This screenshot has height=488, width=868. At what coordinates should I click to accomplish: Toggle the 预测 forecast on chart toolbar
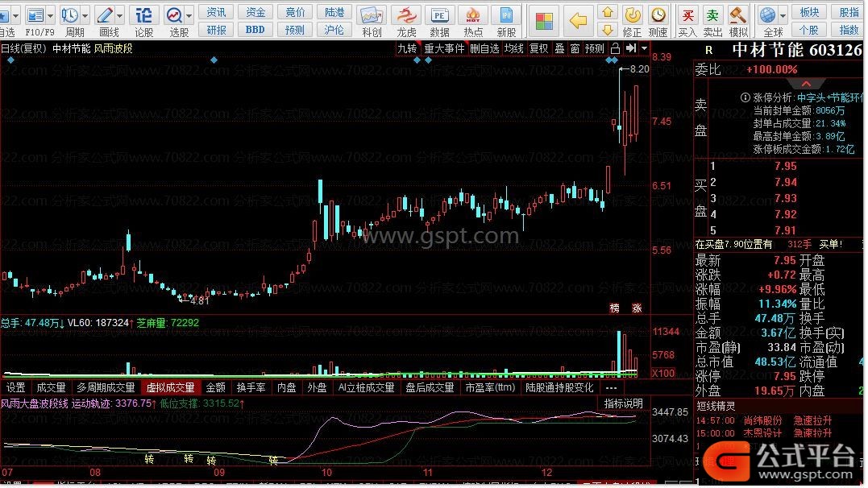tap(595, 48)
